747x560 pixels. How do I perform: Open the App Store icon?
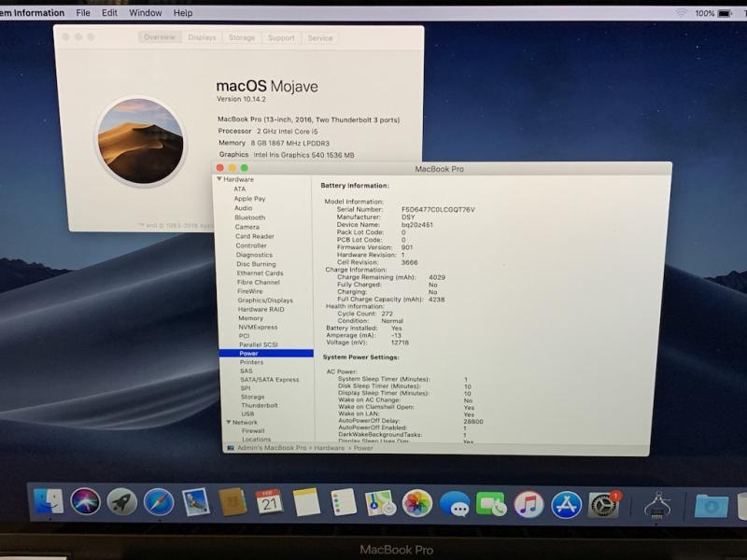[x=566, y=505]
